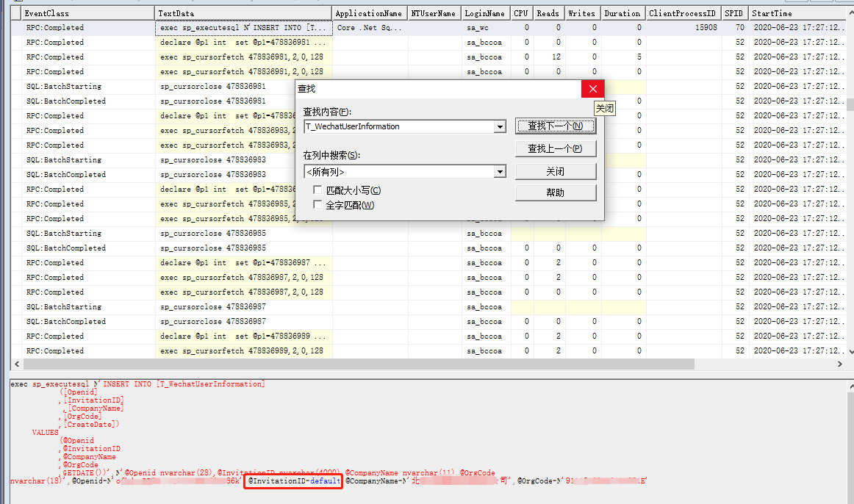Viewport: 854px width, 504px height.
Task: Select the Duration column header
Action: (622, 12)
